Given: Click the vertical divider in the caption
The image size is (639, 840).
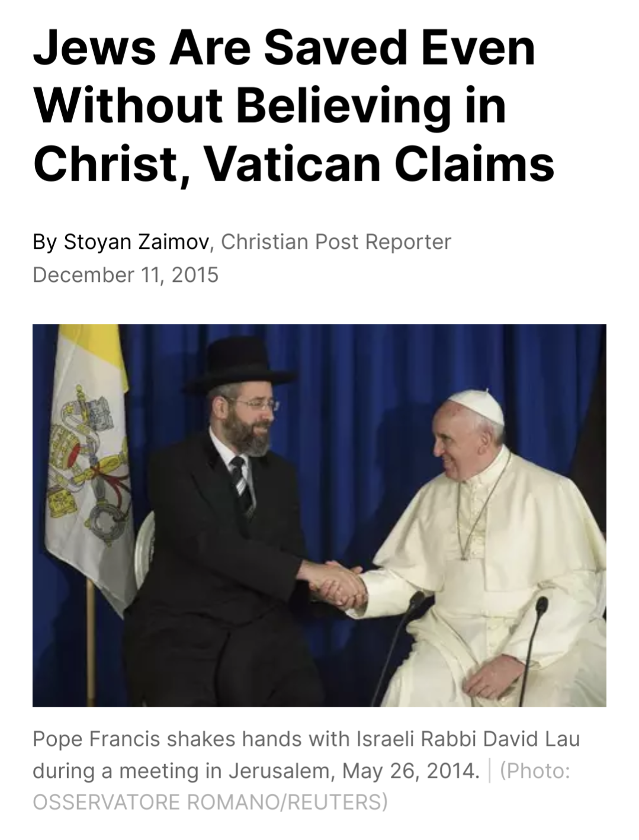Looking at the screenshot, I should coord(490,771).
